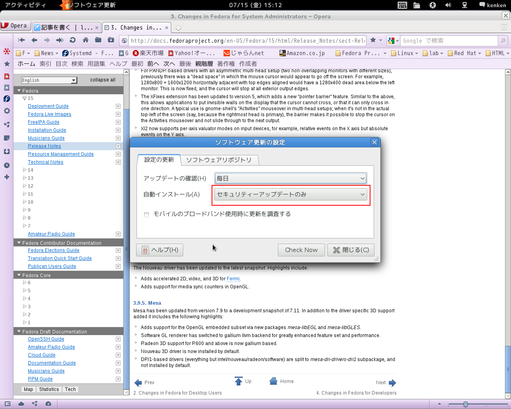The width and height of the screenshot is (511, 409).
Task: Start search with the magnifier icon in search field
Action: point(503,41)
